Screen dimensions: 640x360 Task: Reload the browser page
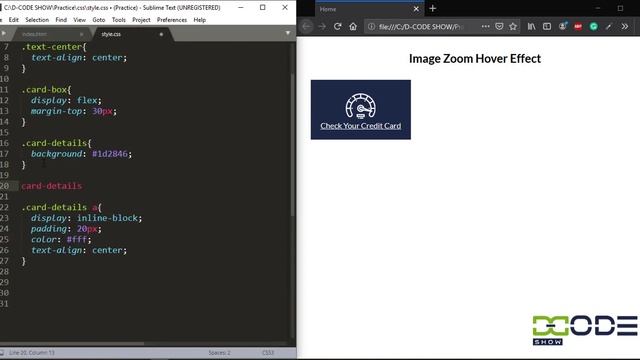337,27
